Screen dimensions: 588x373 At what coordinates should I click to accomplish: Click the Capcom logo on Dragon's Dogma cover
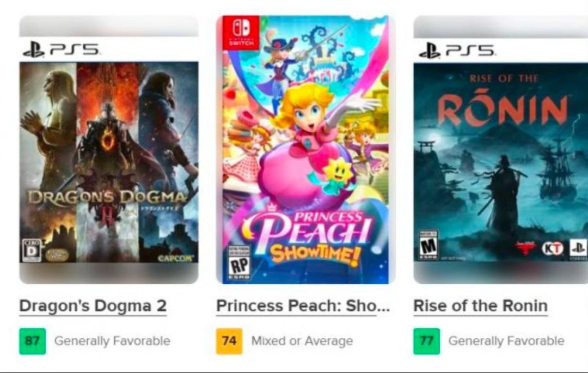point(175,258)
